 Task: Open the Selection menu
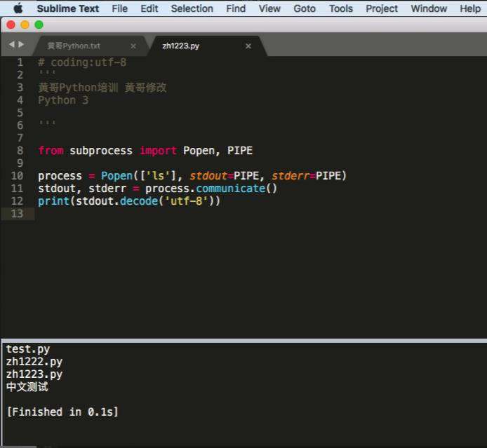tap(192, 8)
